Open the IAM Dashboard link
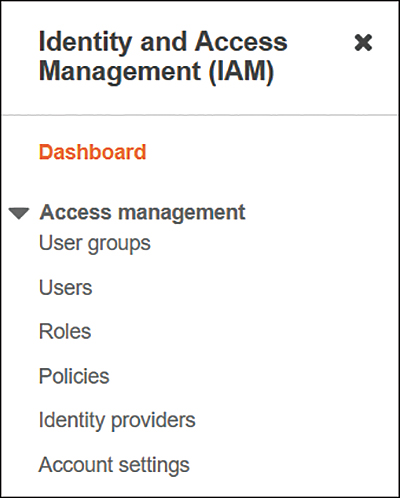This screenshot has height=498, width=400. tap(92, 152)
